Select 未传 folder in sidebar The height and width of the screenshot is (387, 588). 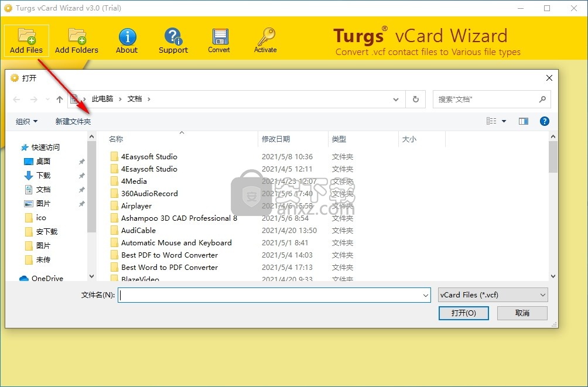[43, 259]
